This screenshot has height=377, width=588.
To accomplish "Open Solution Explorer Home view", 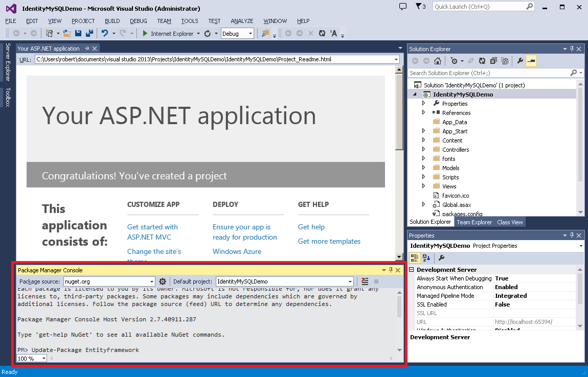I will tap(438, 61).
